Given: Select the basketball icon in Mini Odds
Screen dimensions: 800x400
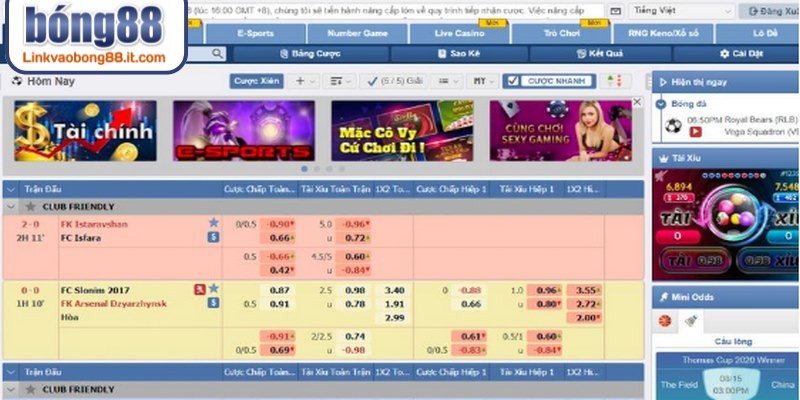Looking at the screenshot, I should coord(664,321).
